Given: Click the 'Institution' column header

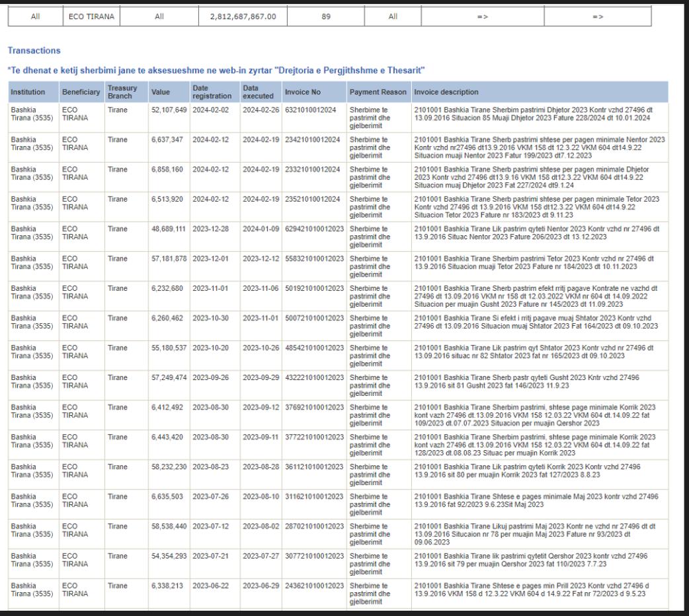Looking at the screenshot, I should pyautogui.click(x=28, y=92).
